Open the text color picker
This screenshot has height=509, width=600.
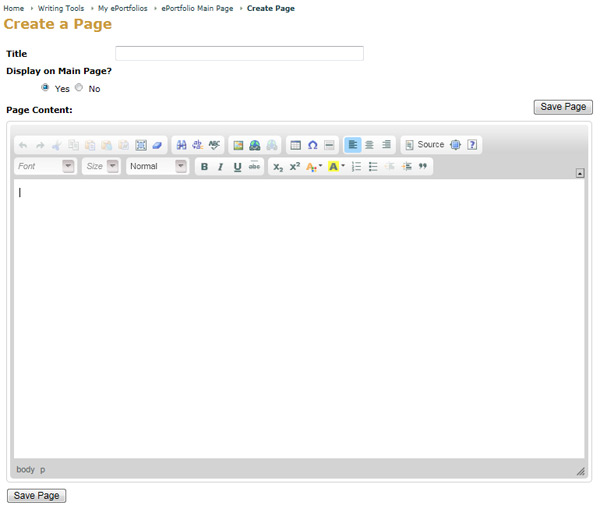point(314,166)
